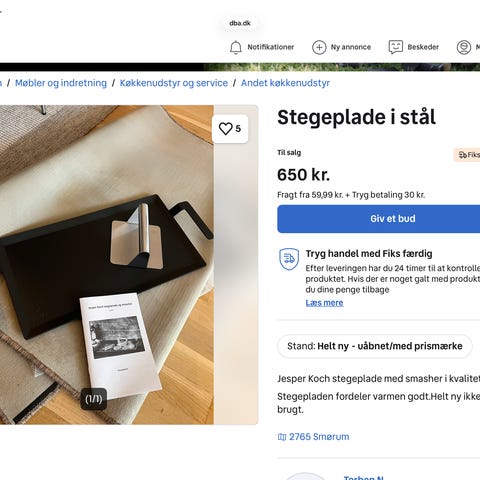Open Møbler og indretning breadcrumb

tap(61, 83)
